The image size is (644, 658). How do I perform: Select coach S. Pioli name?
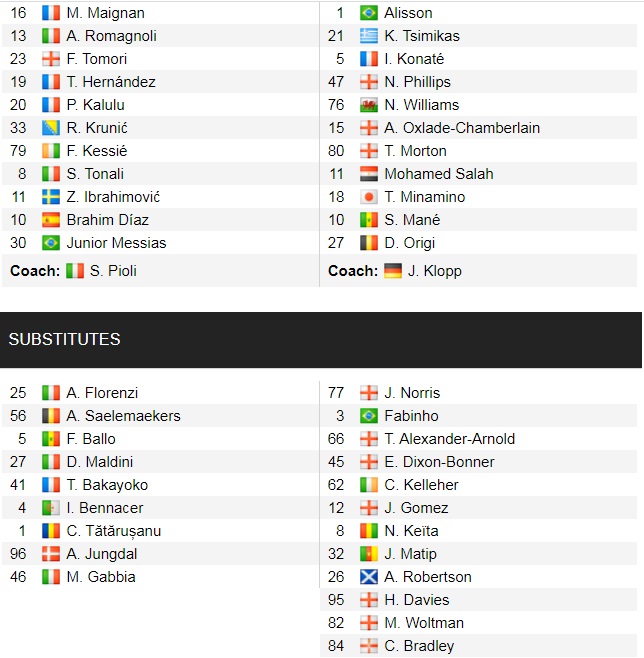[x=113, y=270]
